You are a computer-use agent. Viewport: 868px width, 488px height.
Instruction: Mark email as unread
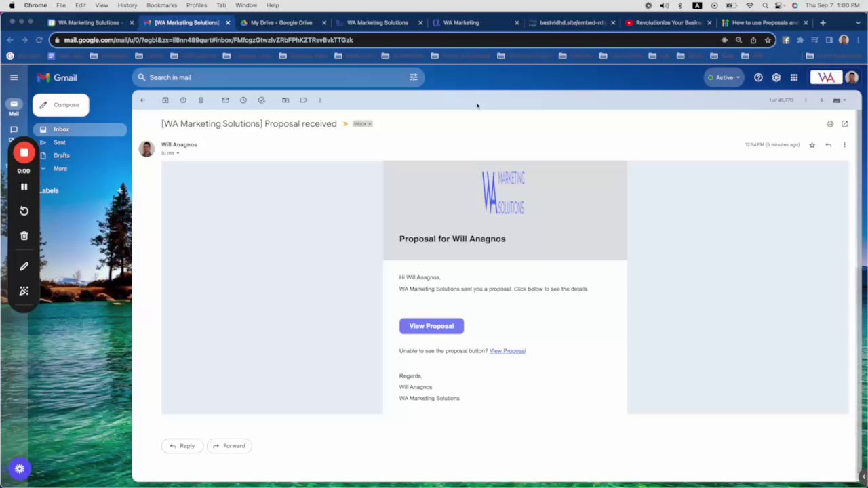point(225,100)
